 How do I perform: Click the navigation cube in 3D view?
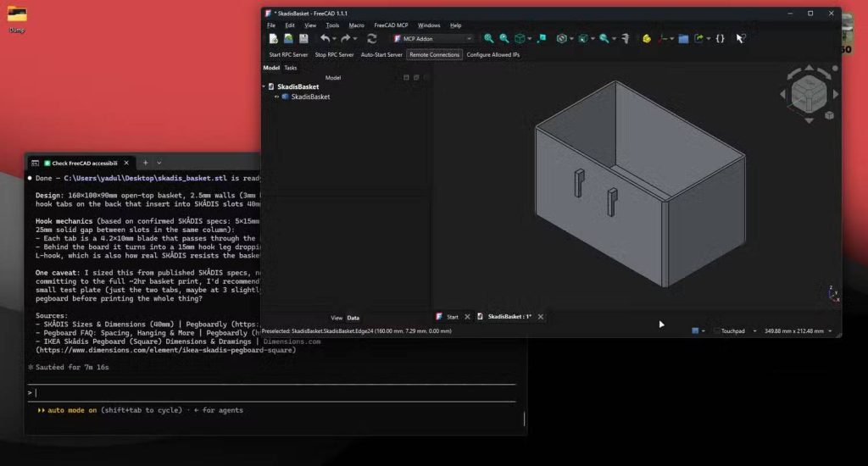(809, 94)
